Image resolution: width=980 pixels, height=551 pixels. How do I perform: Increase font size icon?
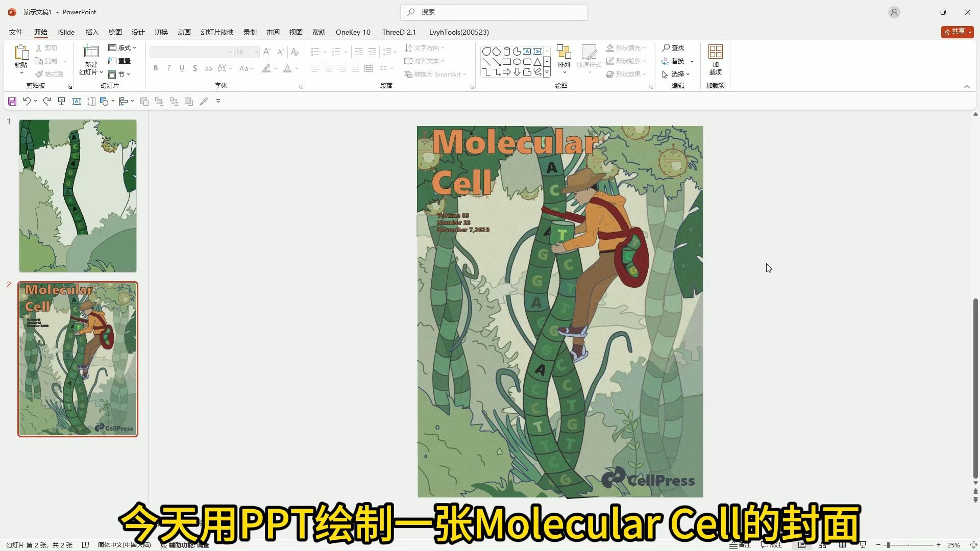(267, 52)
